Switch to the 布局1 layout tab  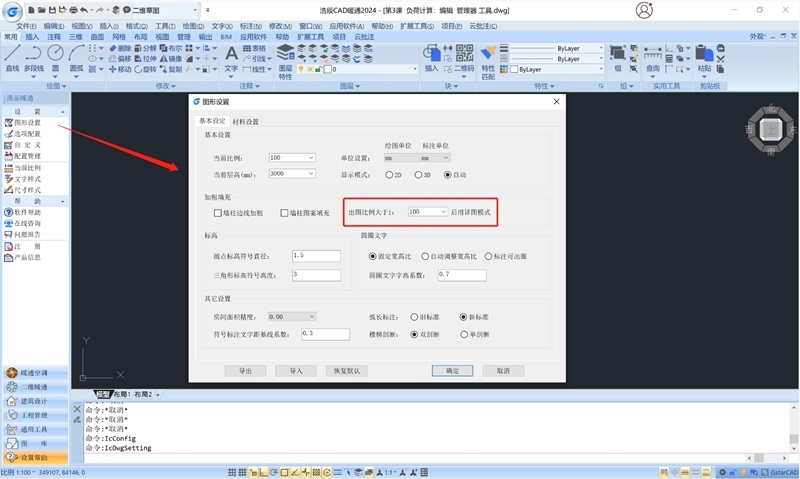121,394
